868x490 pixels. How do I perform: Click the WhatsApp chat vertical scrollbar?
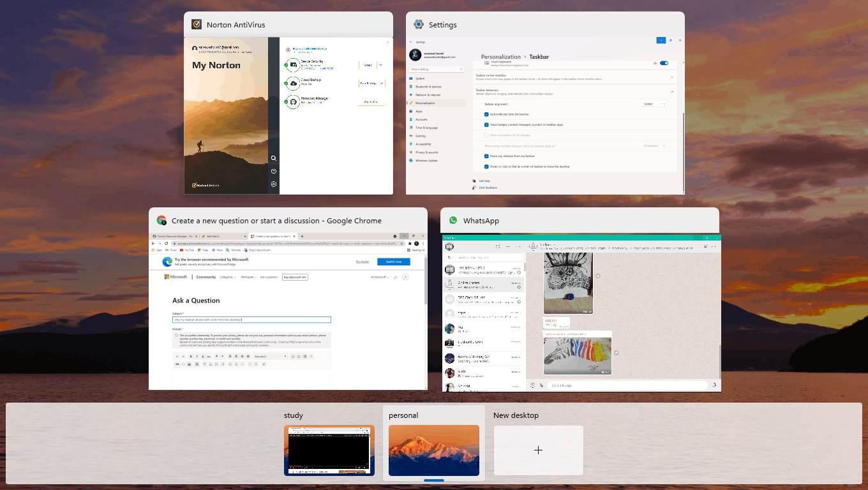(720, 360)
